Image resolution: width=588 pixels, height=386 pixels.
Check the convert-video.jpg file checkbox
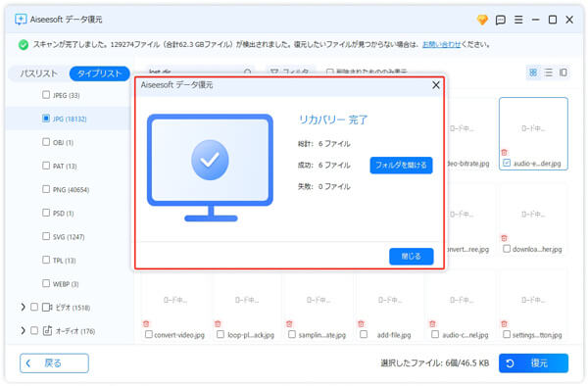click(149, 334)
